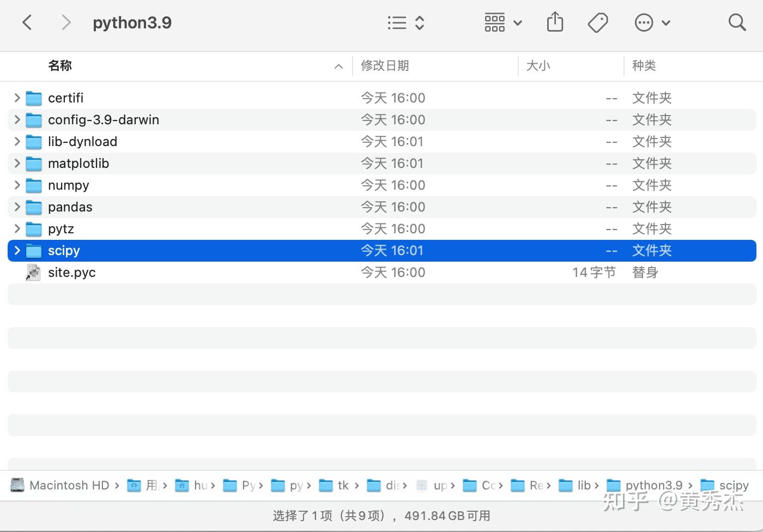
Task: Select the config-3.9-darwin name
Action: (104, 120)
